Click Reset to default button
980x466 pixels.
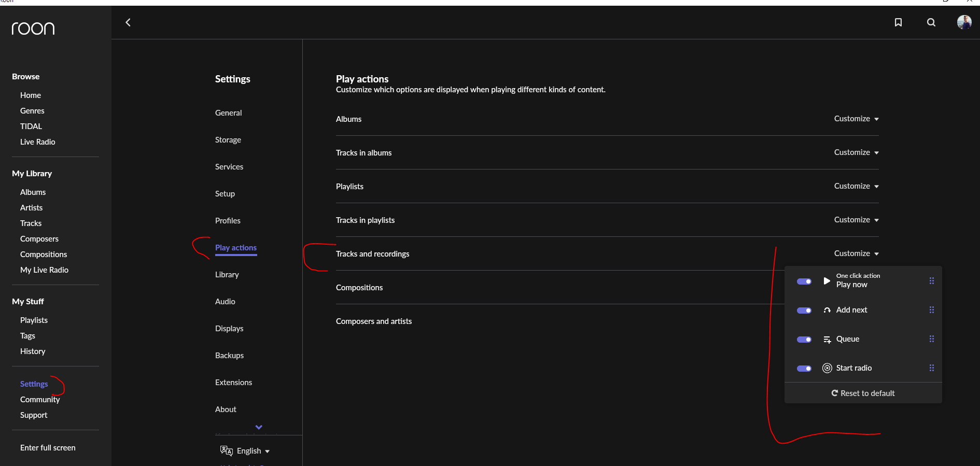[x=863, y=393]
